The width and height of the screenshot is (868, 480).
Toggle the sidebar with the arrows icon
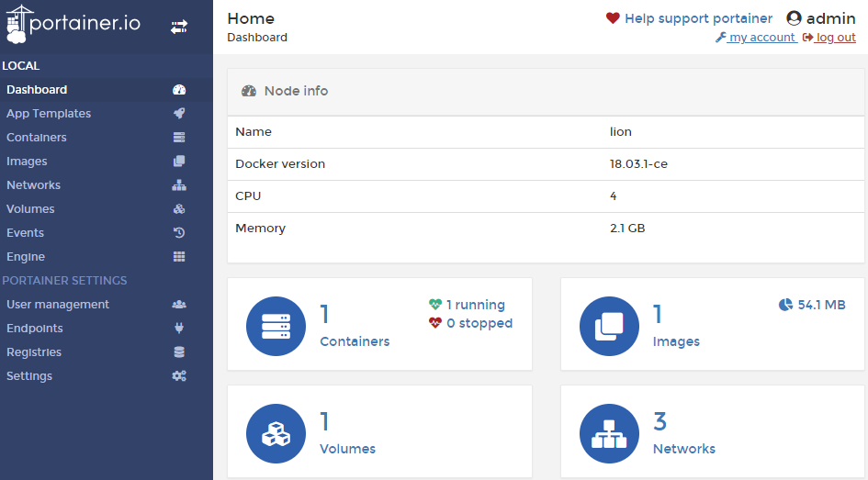[x=179, y=28]
